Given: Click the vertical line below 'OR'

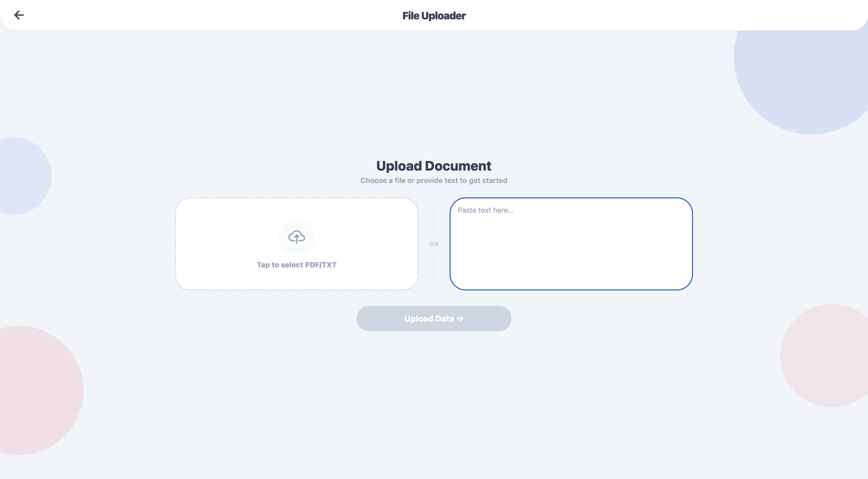Looking at the screenshot, I should click(x=434, y=266).
